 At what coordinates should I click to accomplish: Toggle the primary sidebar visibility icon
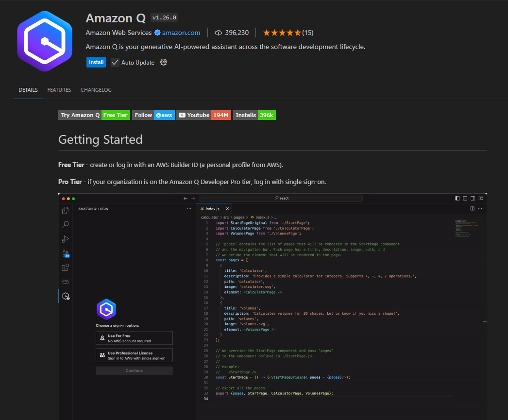click(x=457, y=198)
